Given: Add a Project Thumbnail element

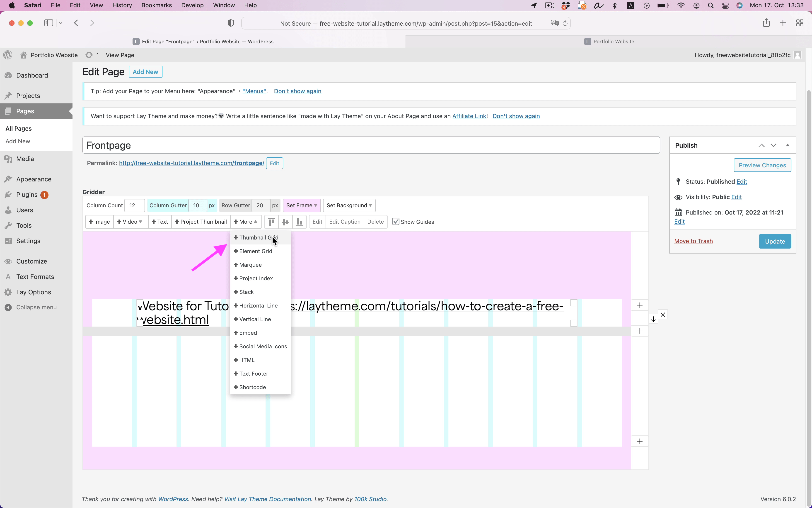Looking at the screenshot, I should coord(201,222).
